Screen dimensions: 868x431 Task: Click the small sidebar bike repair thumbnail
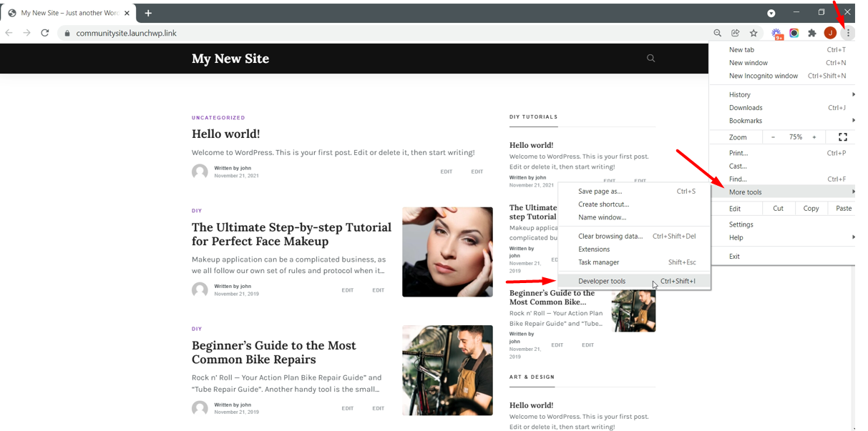(x=633, y=310)
